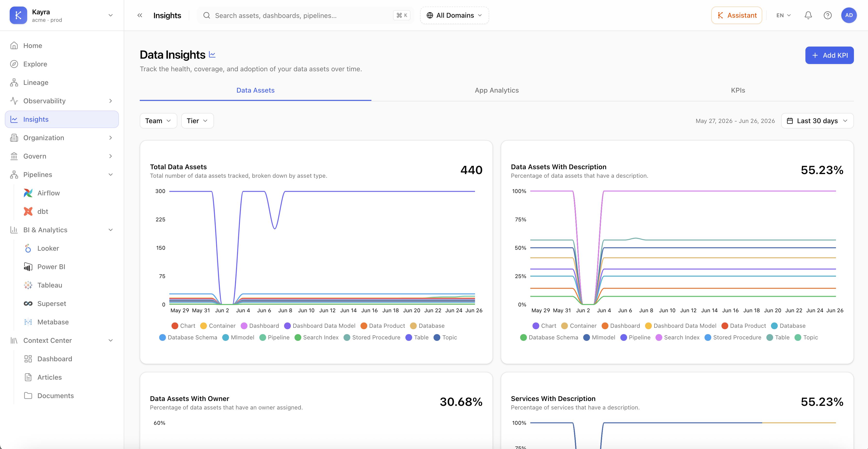
Task: Toggle Chart series in Total Data Assets legend
Action: click(x=183, y=326)
